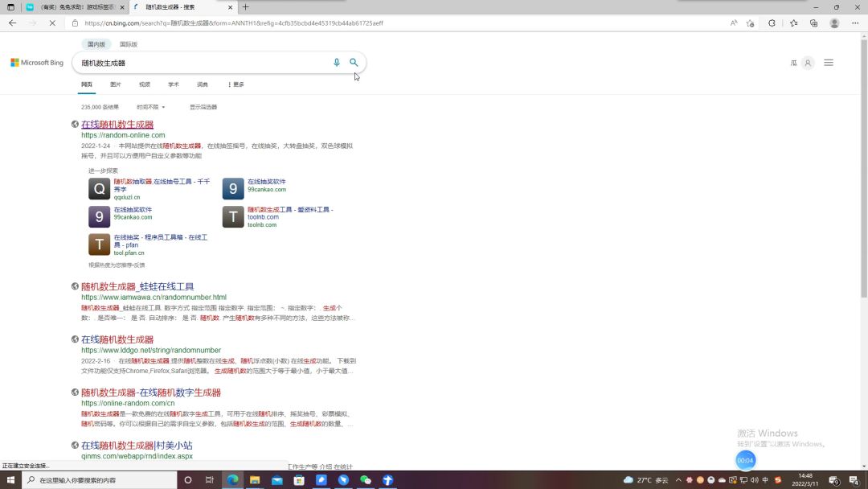Click the voice search microphone icon
868x489 pixels.
[x=337, y=63]
